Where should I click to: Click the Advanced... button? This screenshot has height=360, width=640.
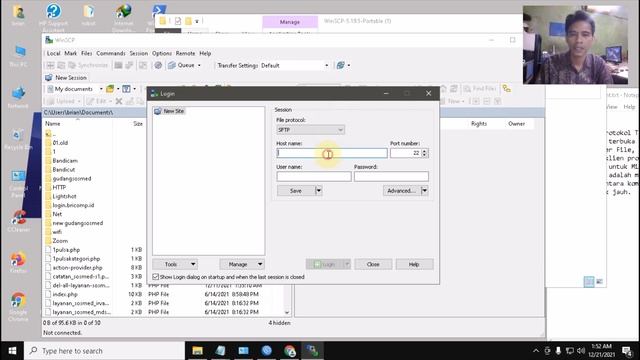pos(402,191)
